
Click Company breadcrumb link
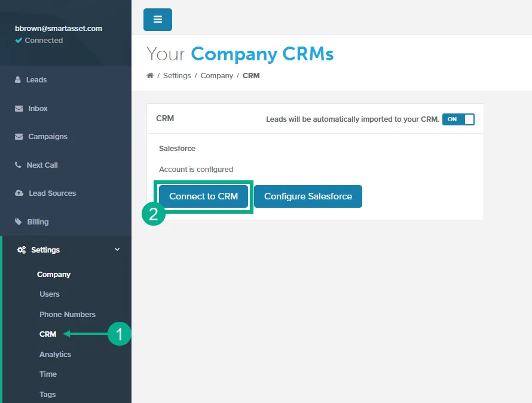tap(217, 76)
